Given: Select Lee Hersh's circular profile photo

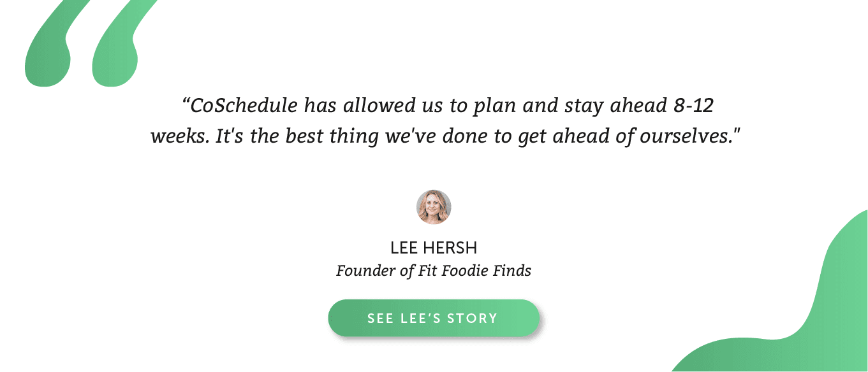Looking at the screenshot, I should [434, 207].
